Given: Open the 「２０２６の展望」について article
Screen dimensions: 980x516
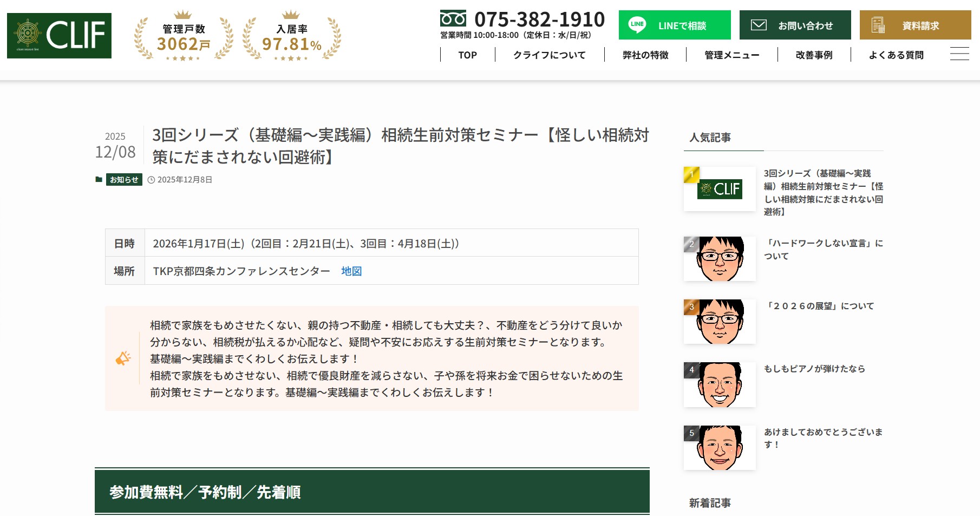Looking at the screenshot, I should [819, 306].
